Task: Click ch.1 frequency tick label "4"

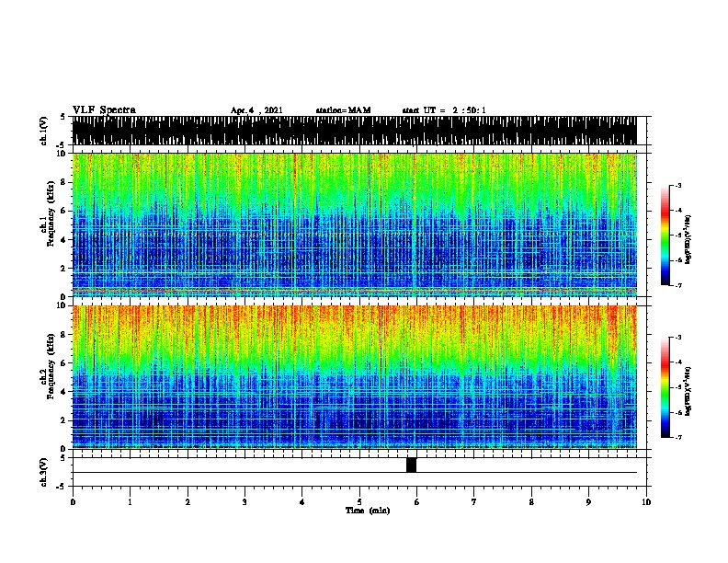Action: click(64, 240)
